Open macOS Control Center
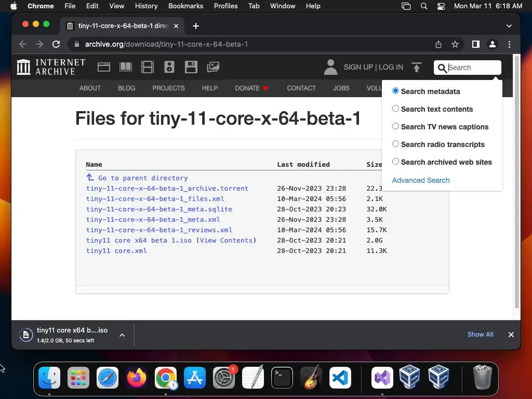This screenshot has height=399, width=532. coord(441,6)
